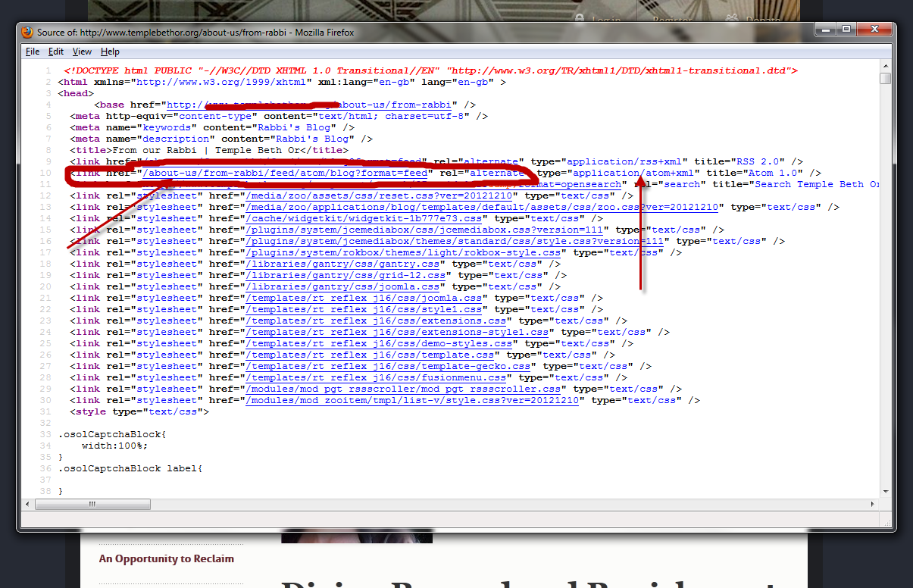The height and width of the screenshot is (588, 913).
Task: Click the vertical scrollbar up arrow
Action: pos(885,67)
